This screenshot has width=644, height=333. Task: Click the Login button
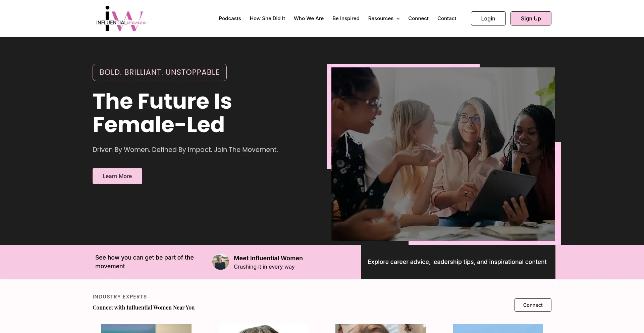[488, 18]
